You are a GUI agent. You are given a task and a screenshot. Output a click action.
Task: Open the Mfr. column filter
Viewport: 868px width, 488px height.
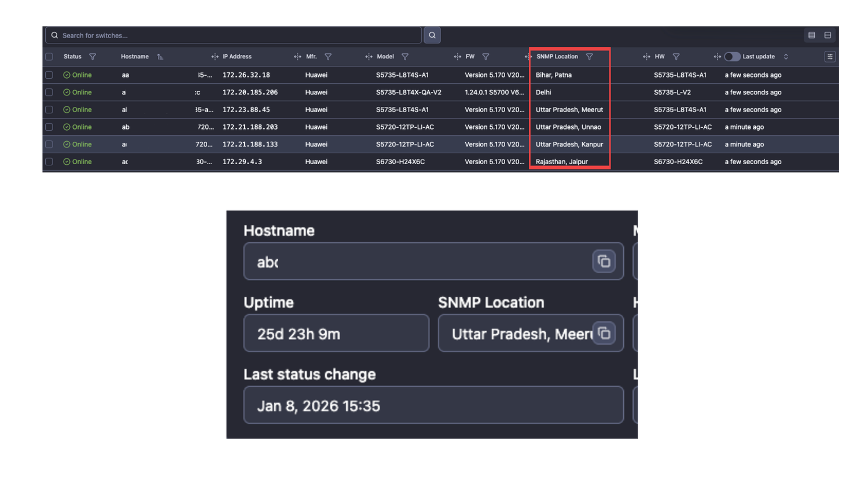pyautogui.click(x=328, y=57)
